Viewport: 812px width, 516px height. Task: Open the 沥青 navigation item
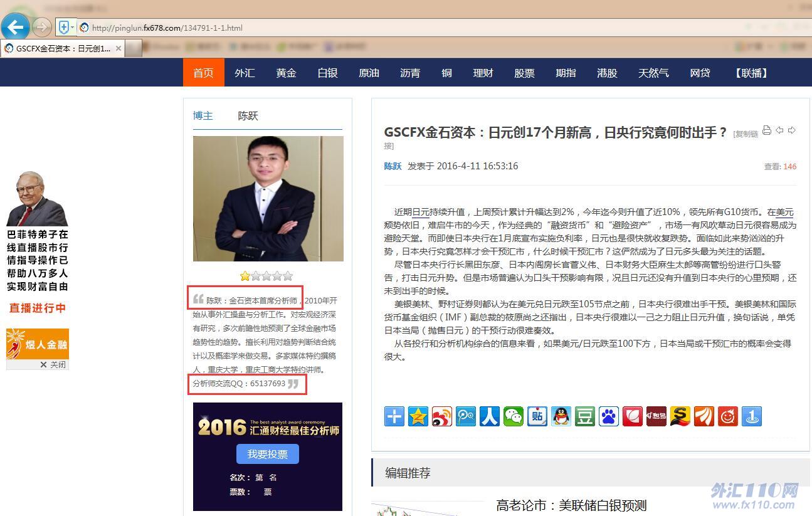(410, 73)
